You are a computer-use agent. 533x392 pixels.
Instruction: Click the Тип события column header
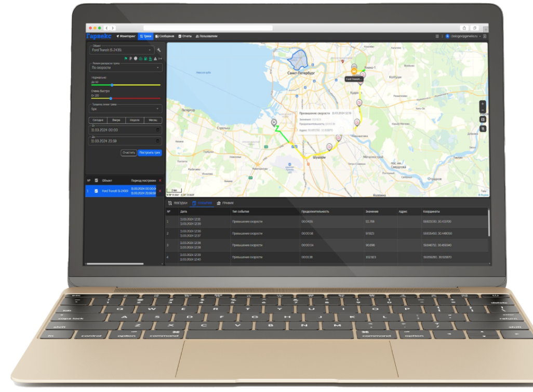click(x=241, y=212)
